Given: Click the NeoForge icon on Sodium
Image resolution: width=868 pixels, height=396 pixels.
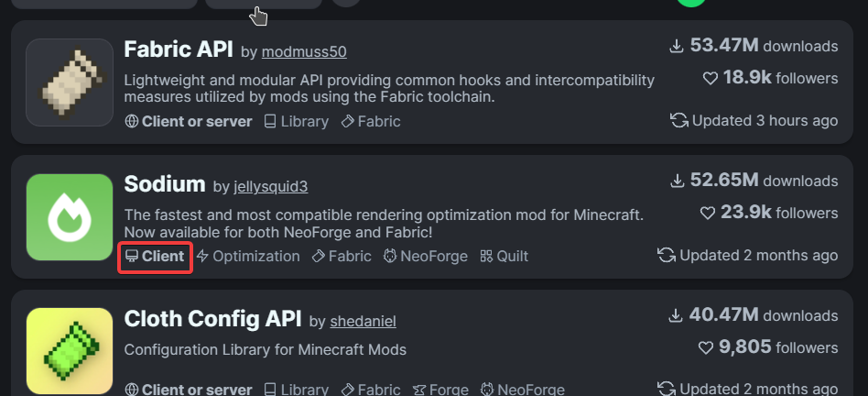Looking at the screenshot, I should coord(389,257).
